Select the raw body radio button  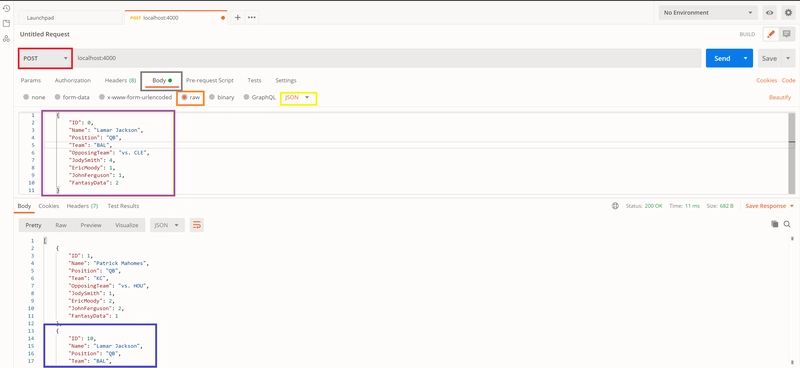(184, 97)
